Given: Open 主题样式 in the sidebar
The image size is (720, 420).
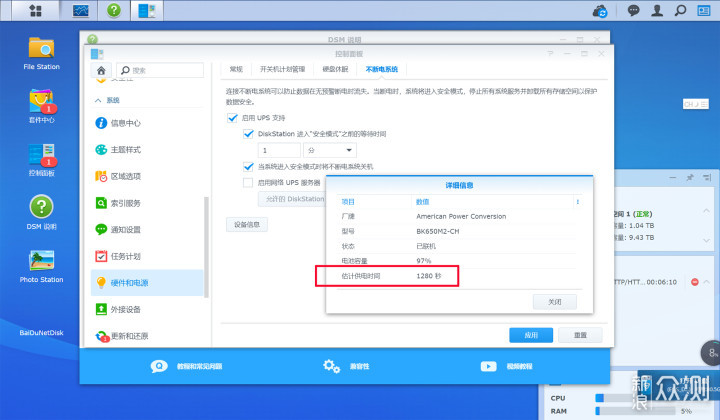Looking at the screenshot, I should 147,150.
